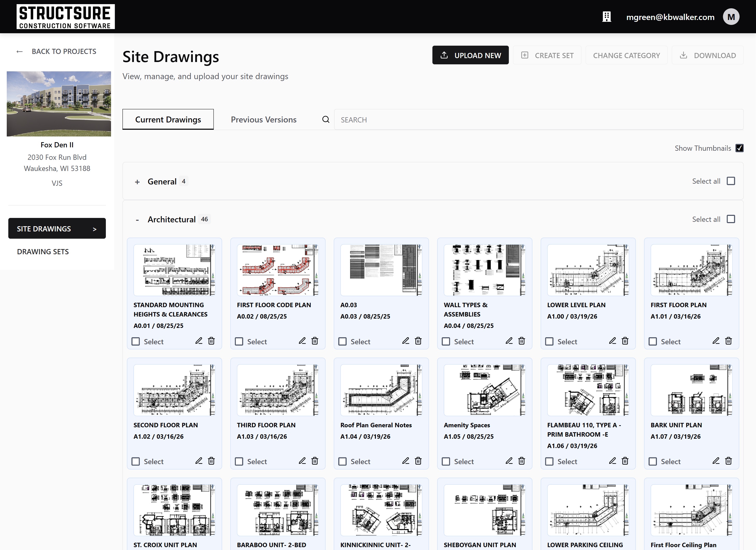The width and height of the screenshot is (756, 550).
Task: Delete the Flambeau 110 Type A drawing
Action: click(x=625, y=461)
